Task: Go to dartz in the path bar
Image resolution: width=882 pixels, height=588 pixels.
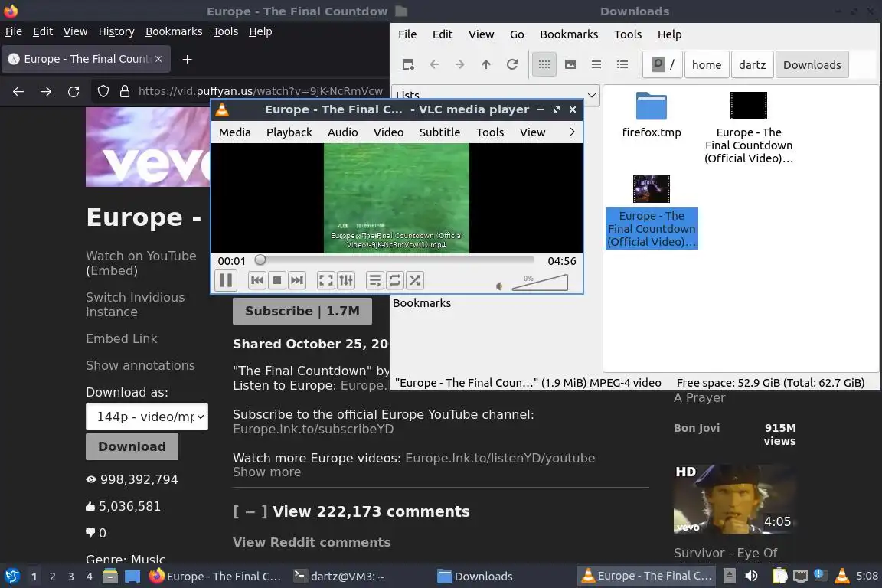Action: [752, 65]
